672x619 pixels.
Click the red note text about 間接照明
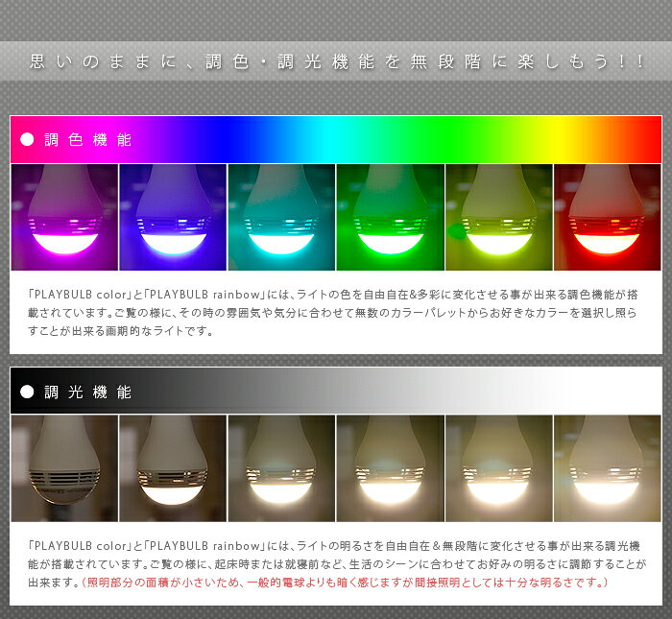pyautogui.click(x=344, y=583)
